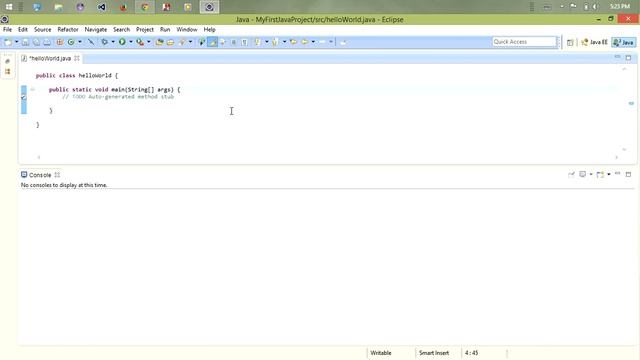Open Chrome from the taskbar
The image size is (640, 360).
[x=145, y=7]
